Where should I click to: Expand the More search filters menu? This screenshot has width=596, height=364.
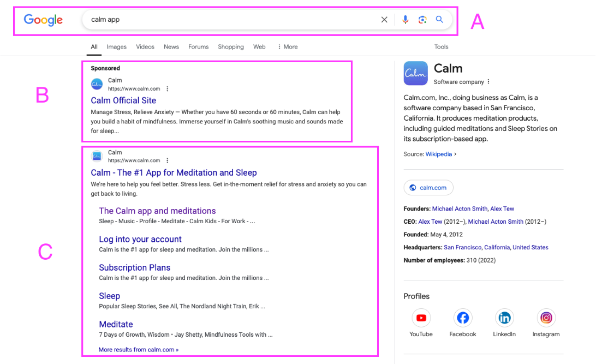click(x=288, y=47)
